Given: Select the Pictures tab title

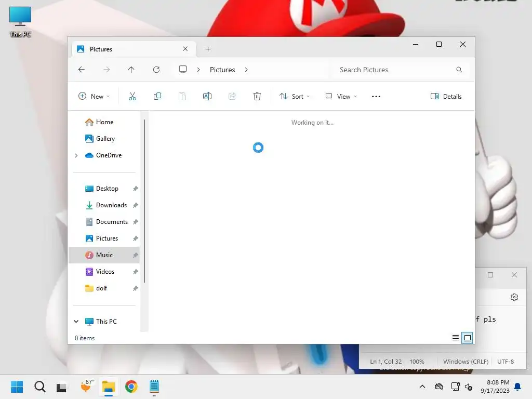Looking at the screenshot, I should 101,49.
